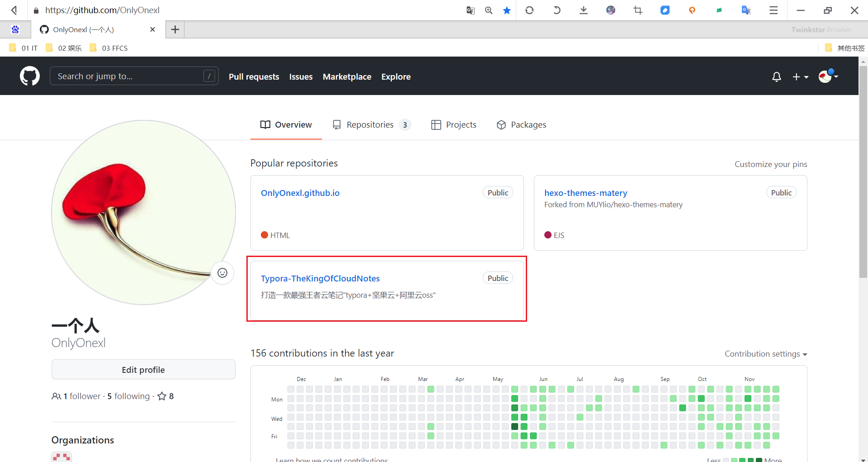Click the Edit profile button
868x462 pixels.
[143, 370]
